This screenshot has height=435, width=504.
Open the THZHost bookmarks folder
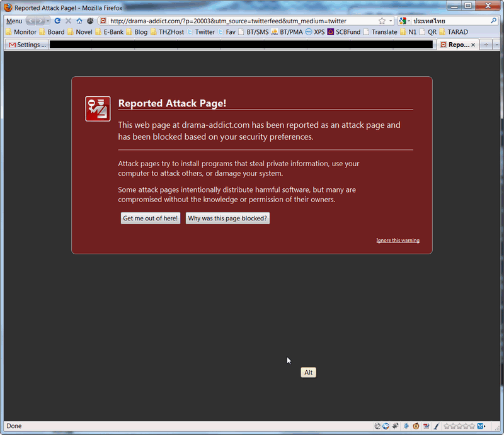168,32
